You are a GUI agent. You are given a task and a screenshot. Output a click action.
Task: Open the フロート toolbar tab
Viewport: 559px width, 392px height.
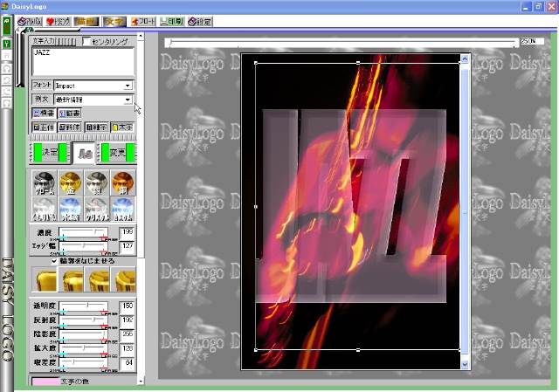coord(143,22)
